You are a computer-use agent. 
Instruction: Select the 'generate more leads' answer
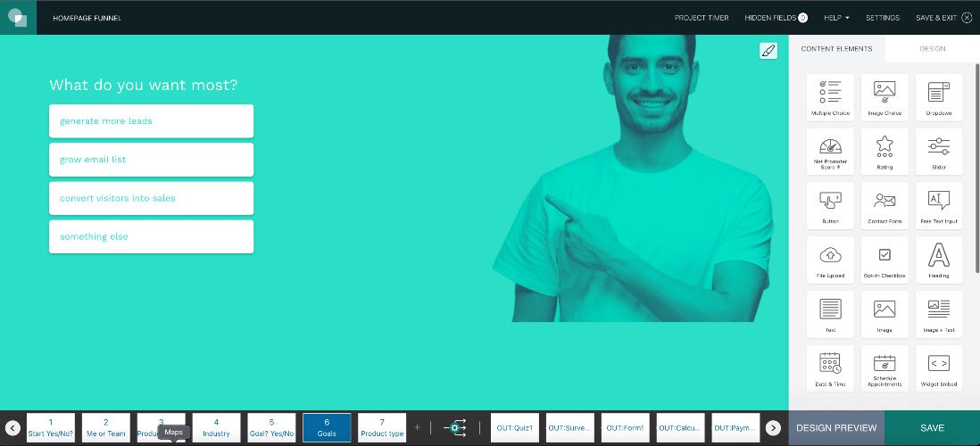click(x=151, y=121)
